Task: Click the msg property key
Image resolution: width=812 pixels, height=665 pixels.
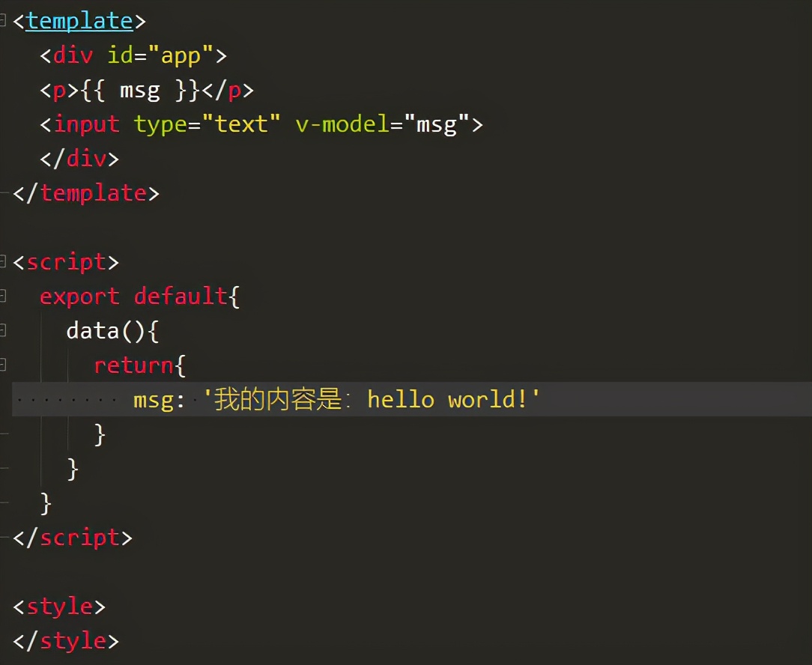Action: click(154, 401)
